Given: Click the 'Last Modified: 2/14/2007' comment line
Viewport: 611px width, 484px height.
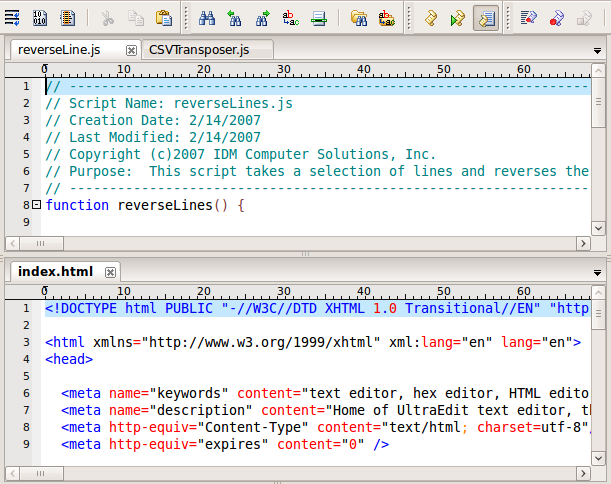Looking at the screenshot, I should [153, 137].
